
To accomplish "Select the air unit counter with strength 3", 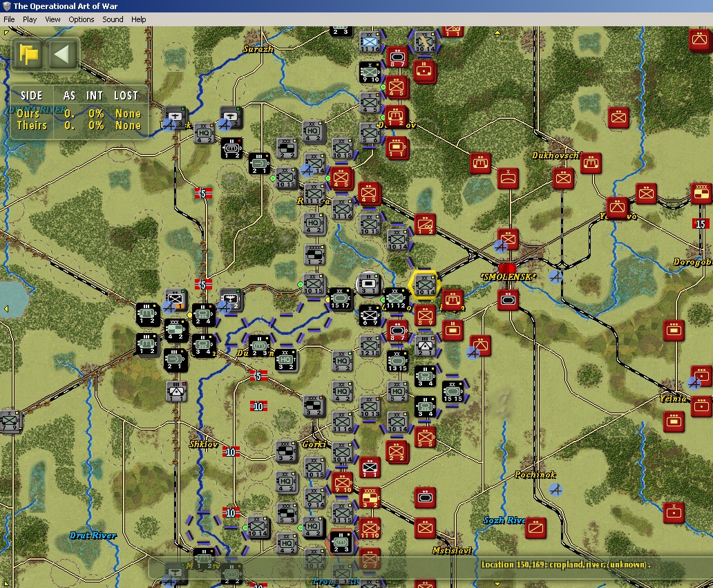I will point(175,117).
